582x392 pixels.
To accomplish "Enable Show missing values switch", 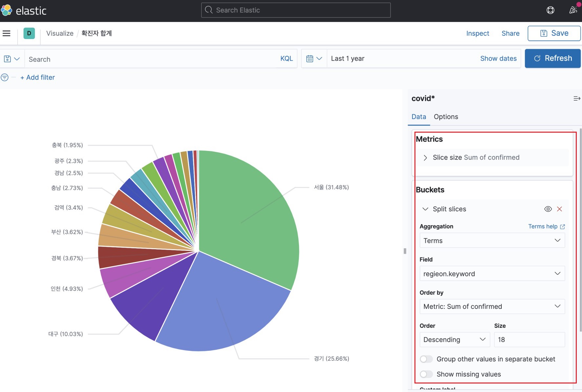I will click(x=426, y=374).
